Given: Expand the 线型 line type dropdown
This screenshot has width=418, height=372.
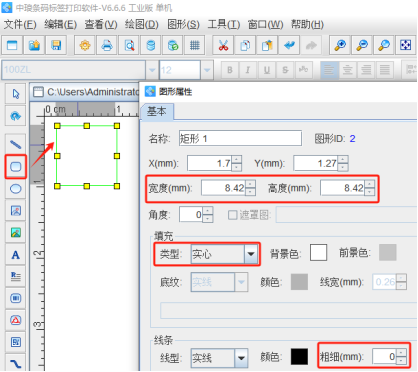Looking at the screenshot, I should tap(241, 358).
